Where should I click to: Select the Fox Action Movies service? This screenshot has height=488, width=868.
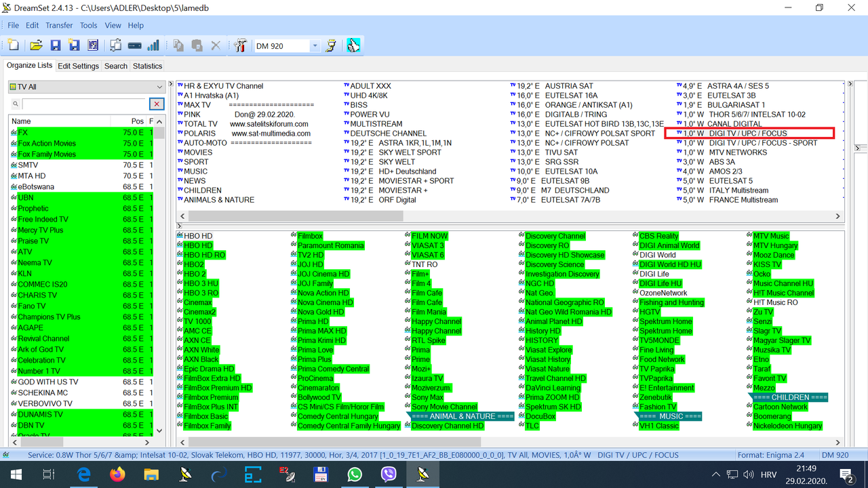click(x=81, y=144)
